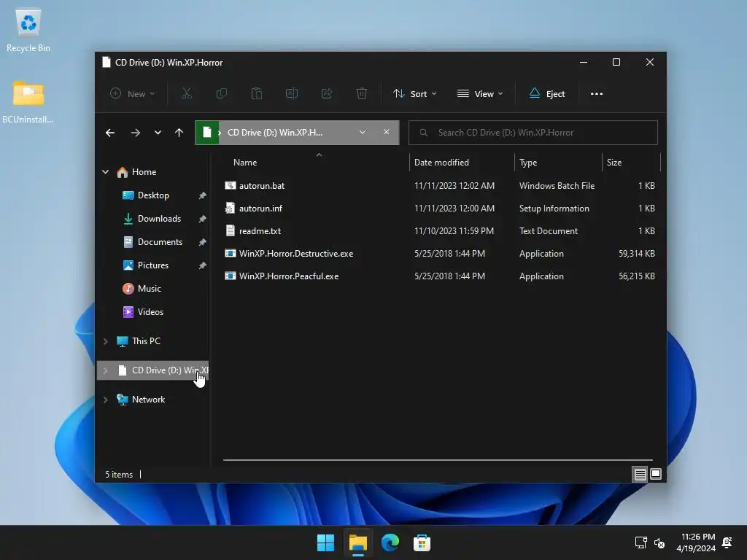Switch to large thumbnails view toggle
Image resolution: width=747 pixels, height=560 pixels.
(x=656, y=474)
